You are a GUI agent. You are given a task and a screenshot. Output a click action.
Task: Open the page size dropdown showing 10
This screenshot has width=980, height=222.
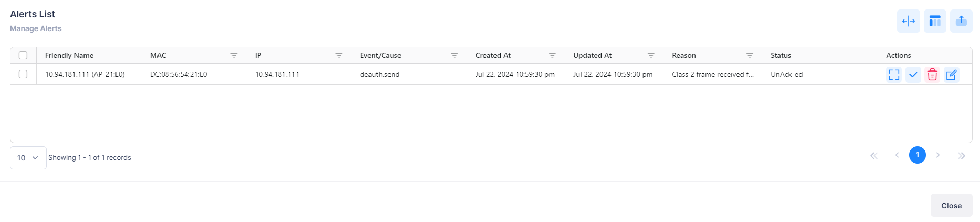click(28, 158)
